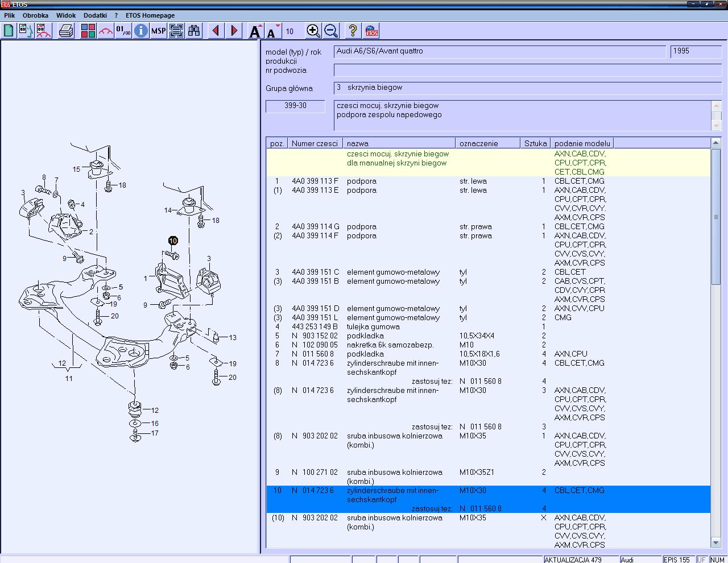
Task: Click the 'podanie modelu' column header
Action: tap(582, 143)
